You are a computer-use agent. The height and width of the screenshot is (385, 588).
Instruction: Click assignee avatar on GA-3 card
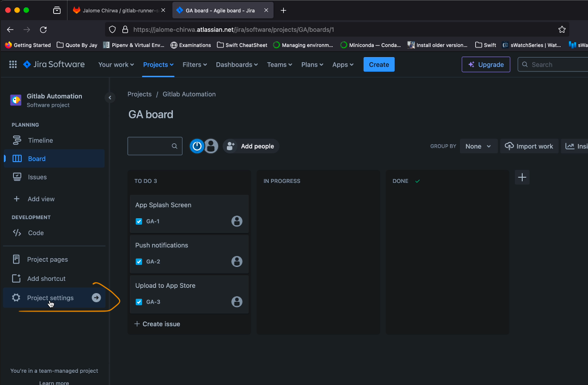click(x=237, y=302)
